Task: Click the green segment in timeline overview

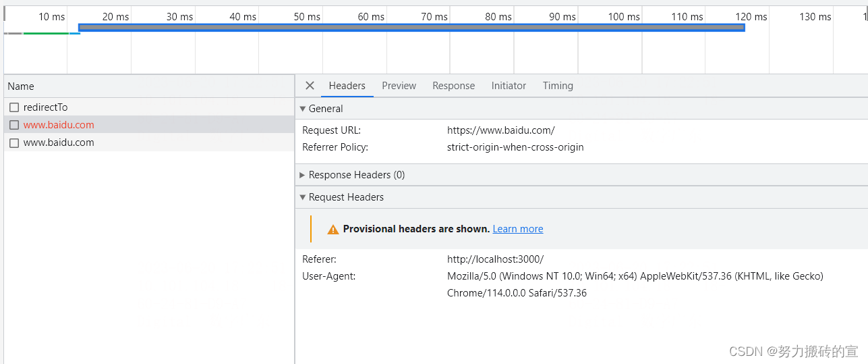Action: (46, 33)
